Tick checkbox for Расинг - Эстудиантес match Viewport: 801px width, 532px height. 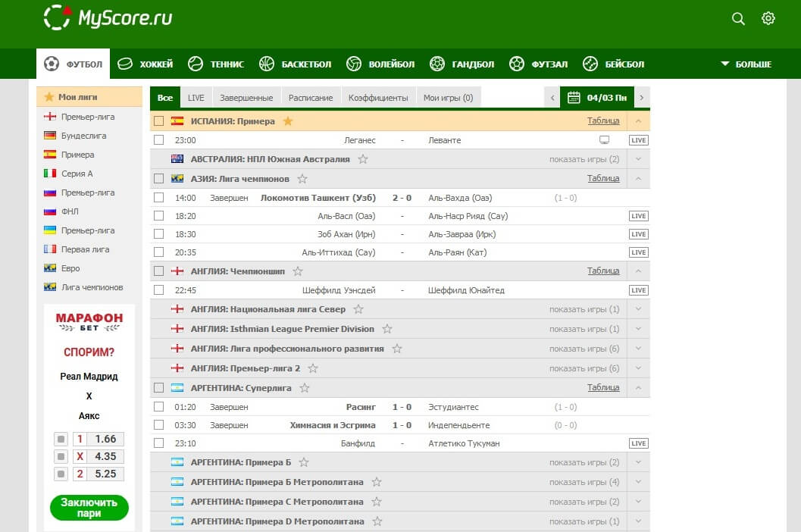tap(159, 406)
